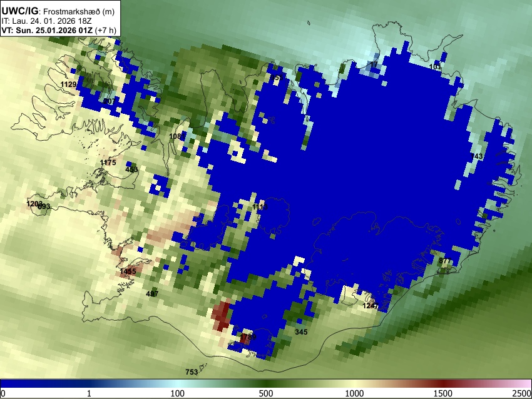Click the legend label 1000

coord(354,393)
